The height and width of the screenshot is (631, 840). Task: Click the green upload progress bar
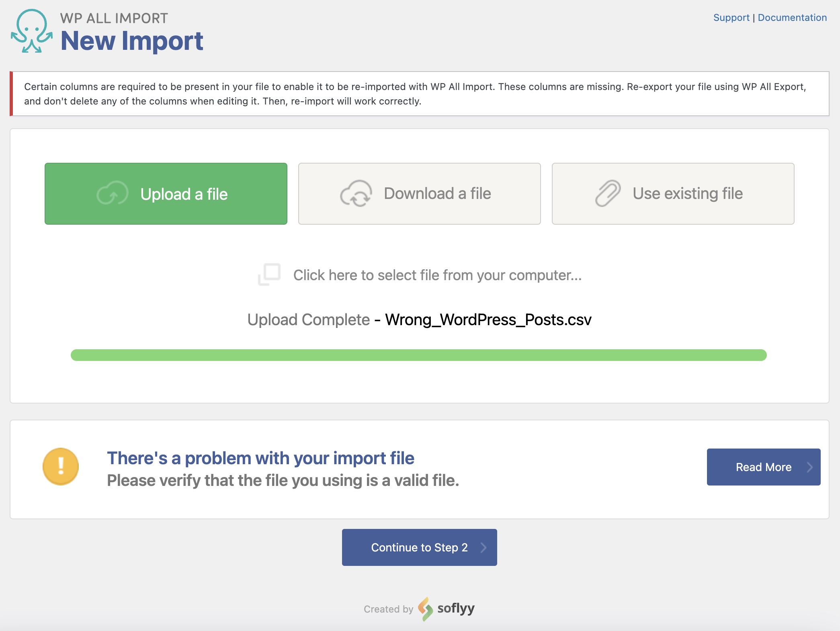coord(418,355)
